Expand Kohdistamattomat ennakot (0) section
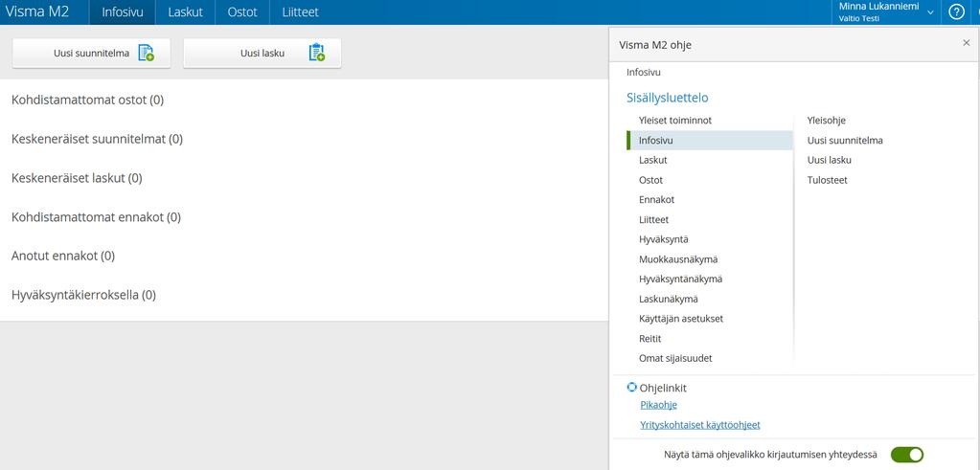Viewport: 980px width, 470px height. click(96, 216)
